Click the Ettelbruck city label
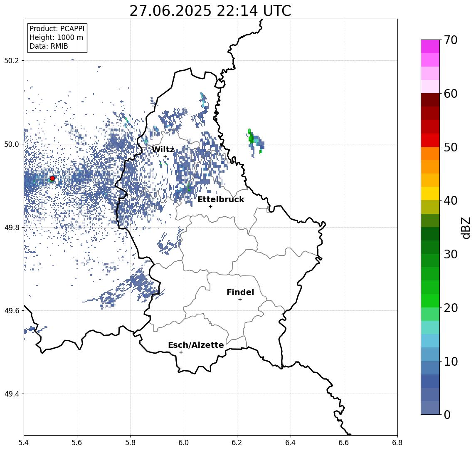 221,199
